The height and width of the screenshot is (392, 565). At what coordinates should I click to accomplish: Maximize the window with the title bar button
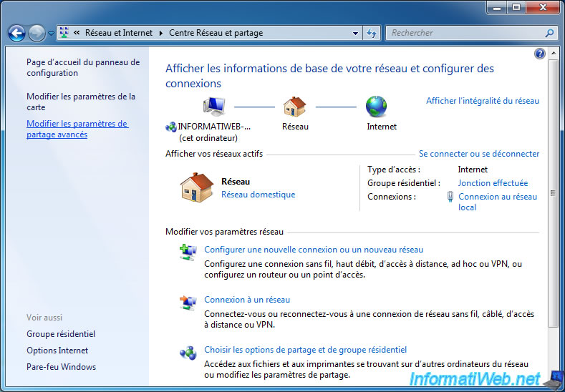coord(516,7)
